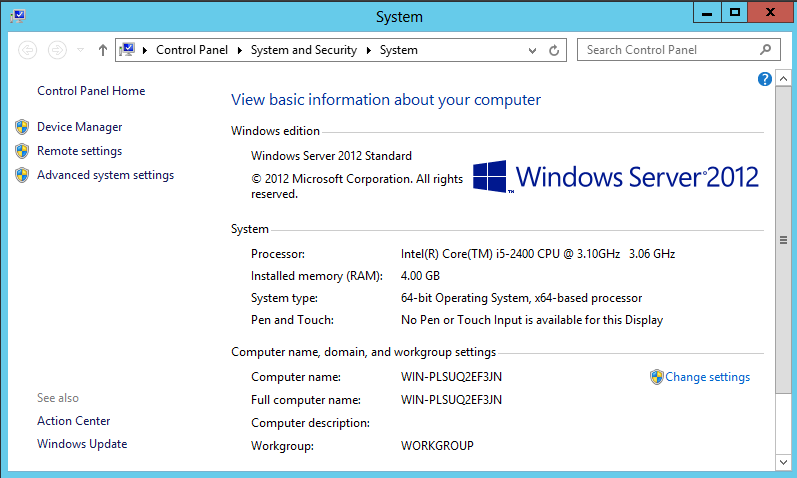This screenshot has width=797, height=478.
Task: Click the Back navigation arrow
Action: click(27, 50)
